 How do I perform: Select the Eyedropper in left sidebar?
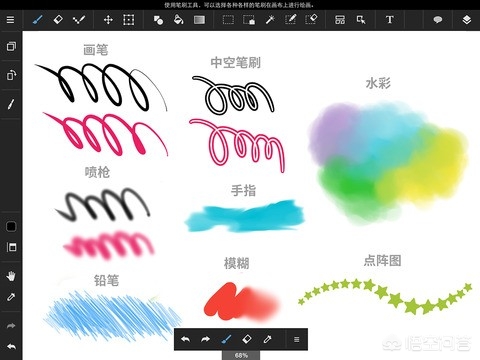(x=11, y=297)
